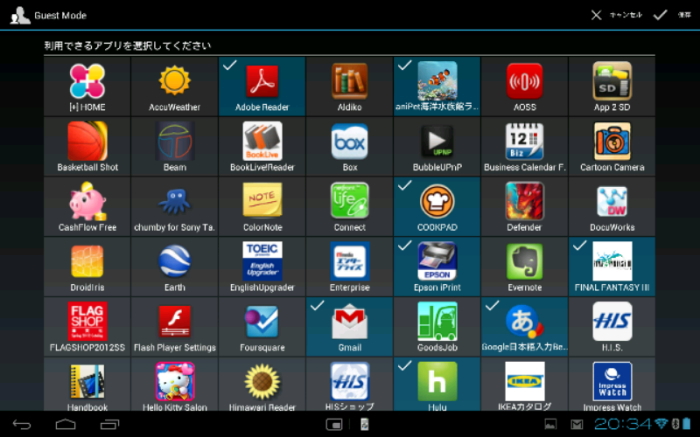Select the Evernote elephant icon
The height and width of the screenshot is (437, 700).
[x=524, y=261]
